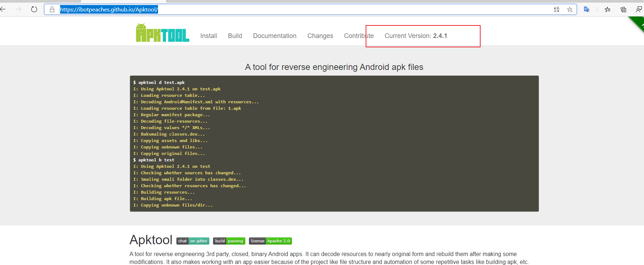The height and width of the screenshot is (265, 644).
Task: Click the 'Building resources...' line
Action: coord(164,192)
